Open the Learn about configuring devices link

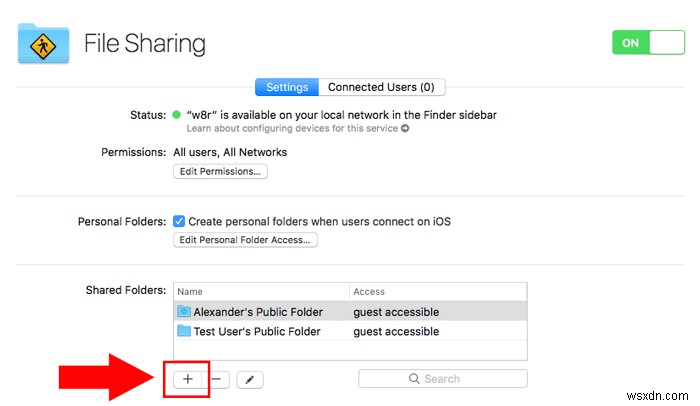pyautogui.click(x=292, y=129)
